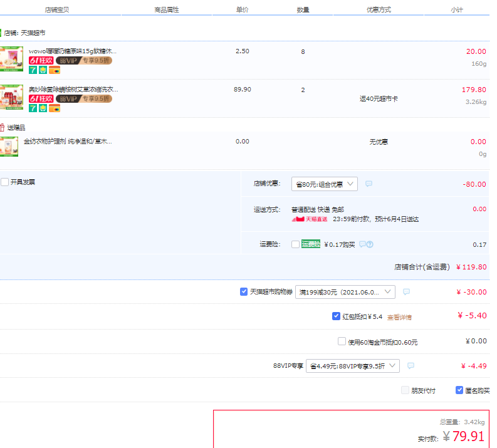This screenshot has width=497, height=448.
Task: Click the 奥妙 detergent product thumbnail
Action: [11, 97]
